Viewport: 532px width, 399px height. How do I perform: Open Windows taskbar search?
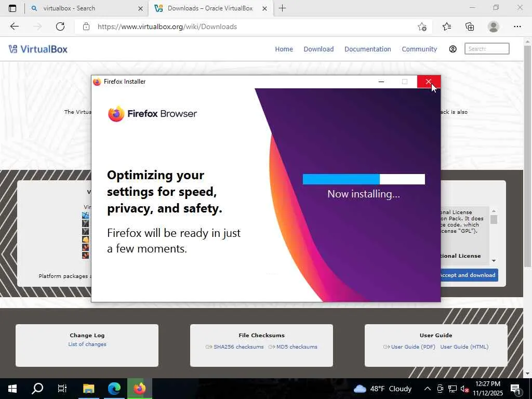[37, 389]
